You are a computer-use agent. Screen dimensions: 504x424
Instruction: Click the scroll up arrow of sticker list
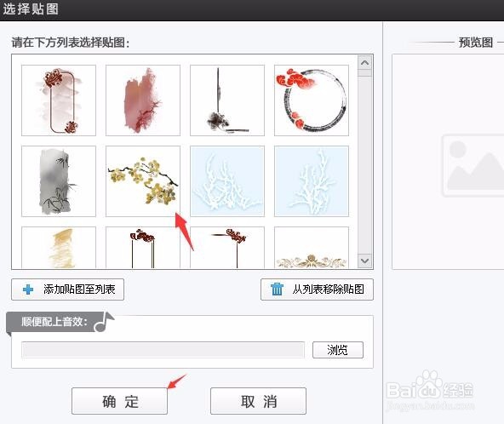tap(364, 63)
